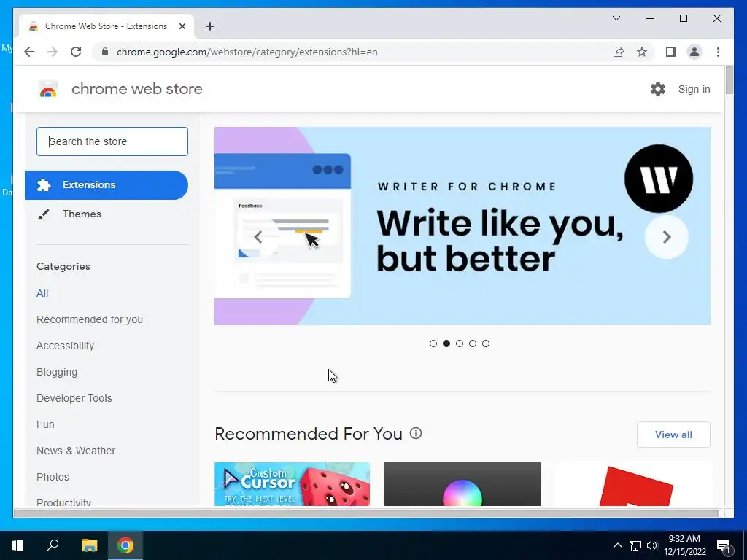The image size is (747, 560).
Task: Click the address bar URL
Action: pos(247,52)
